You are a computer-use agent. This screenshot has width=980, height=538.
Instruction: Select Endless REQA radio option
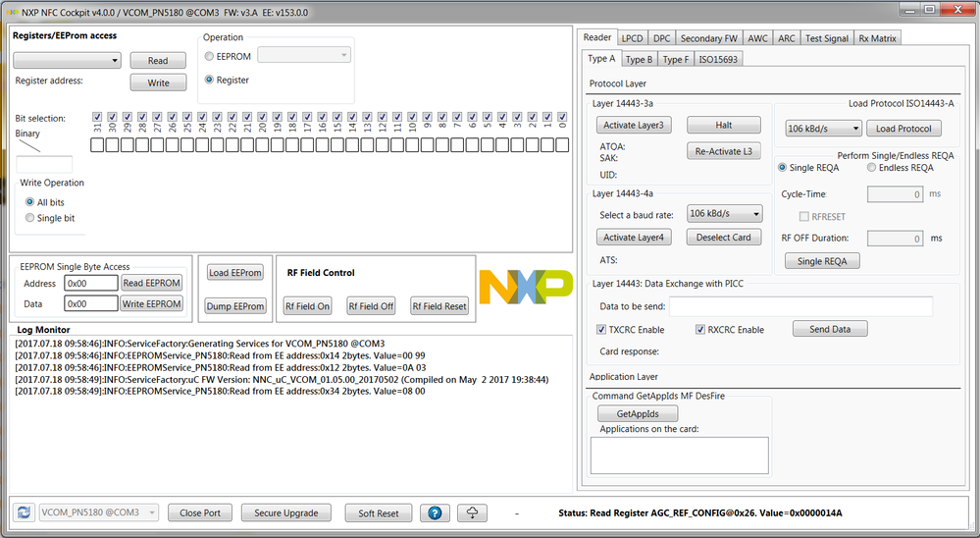871,168
